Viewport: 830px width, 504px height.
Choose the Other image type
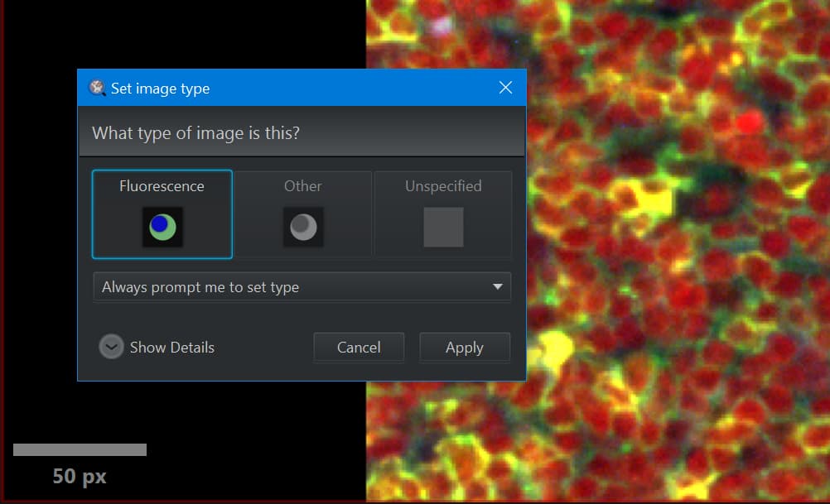[x=302, y=214]
